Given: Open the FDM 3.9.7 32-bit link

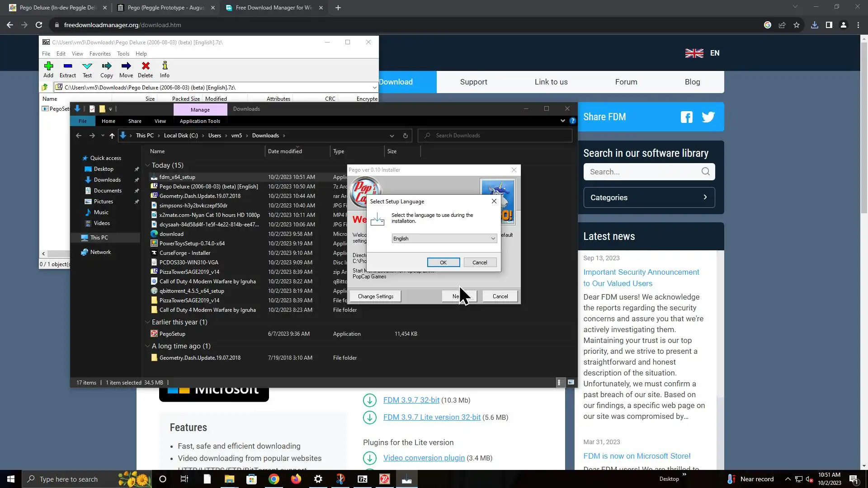Looking at the screenshot, I should click(x=411, y=400).
